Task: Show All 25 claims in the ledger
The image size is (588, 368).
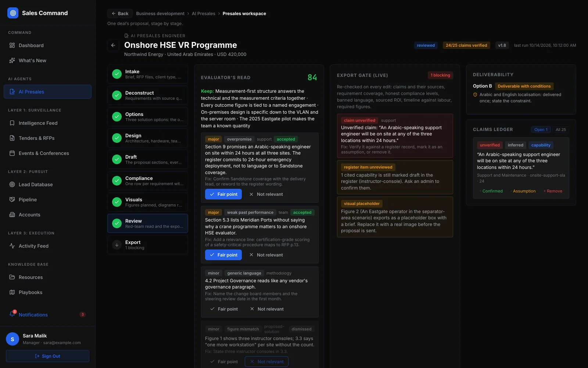Action: [x=561, y=130]
